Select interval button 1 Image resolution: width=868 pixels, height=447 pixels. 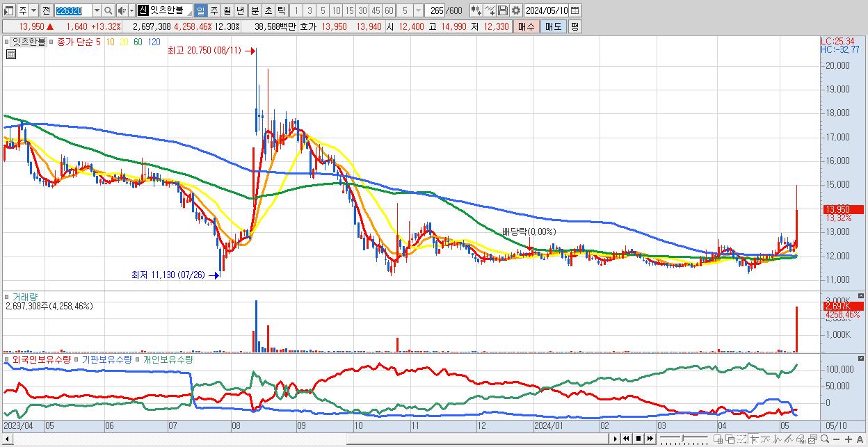click(296, 10)
